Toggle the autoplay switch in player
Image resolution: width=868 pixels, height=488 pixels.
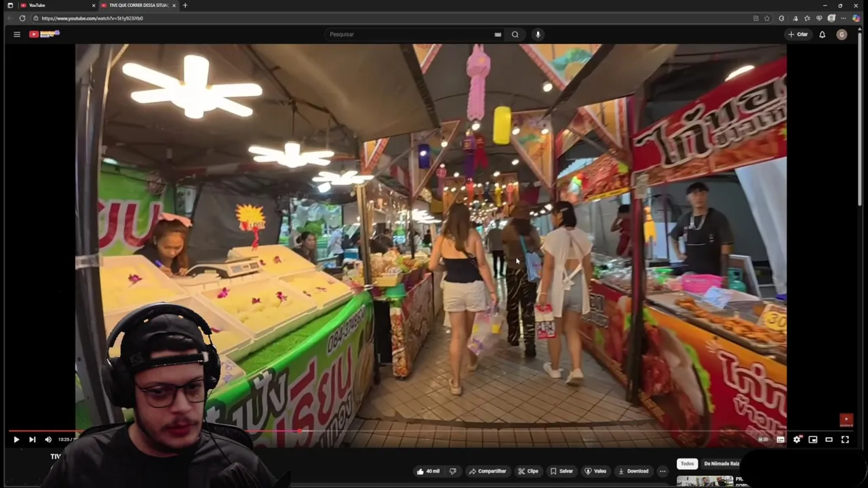[x=764, y=439]
